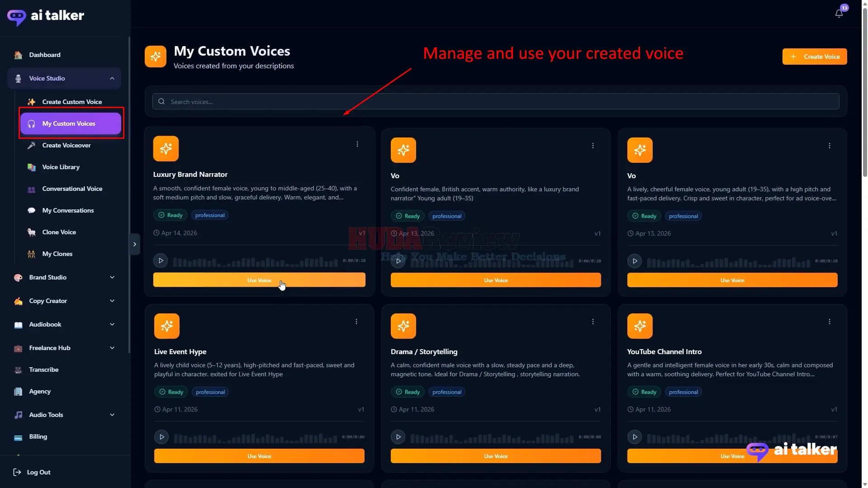This screenshot has width=868, height=488.
Task: Click the Create Custom Voice sparkle icon
Action: coord(31,102)
